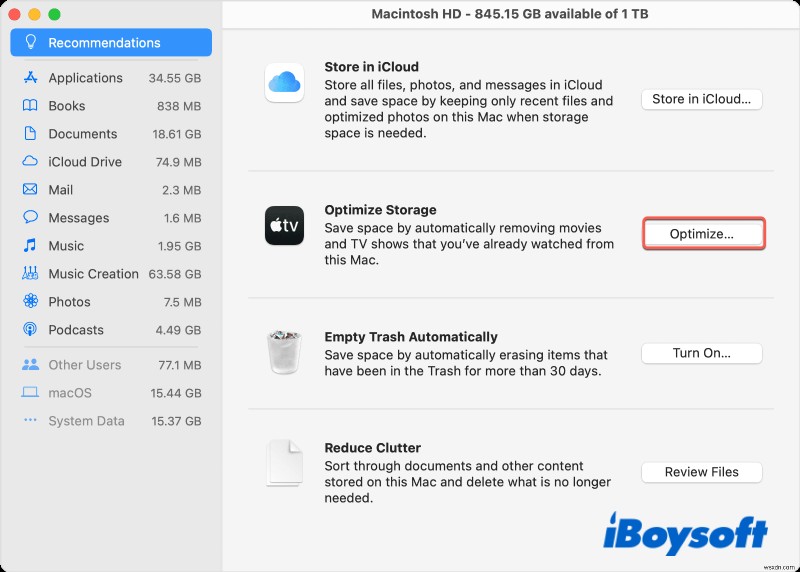800x572 pixels.
Task: Click the Trash can icon
Action: click(284, 352)
